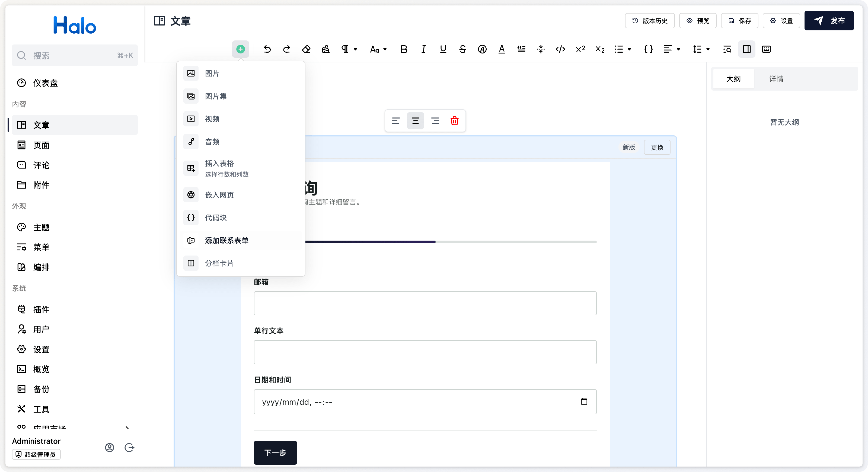Choose 嵌入网页 from the insert menu
868x472 pixels.
pos(241,195)
